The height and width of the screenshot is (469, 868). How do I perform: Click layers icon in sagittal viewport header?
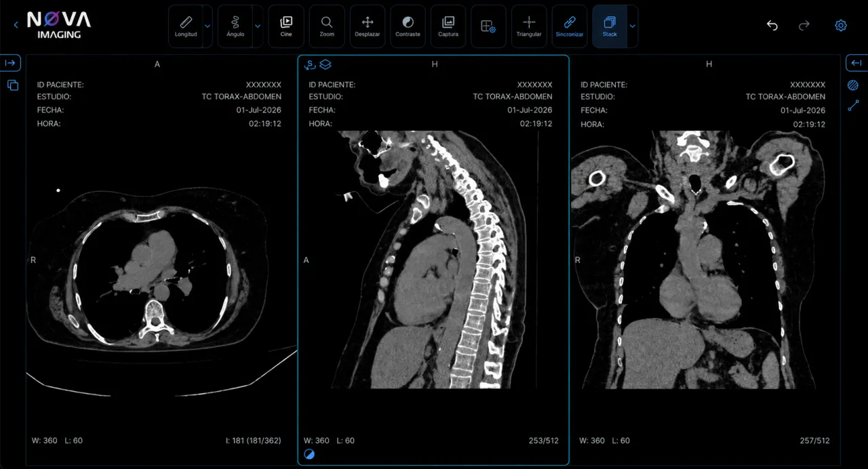coord(325,64)
